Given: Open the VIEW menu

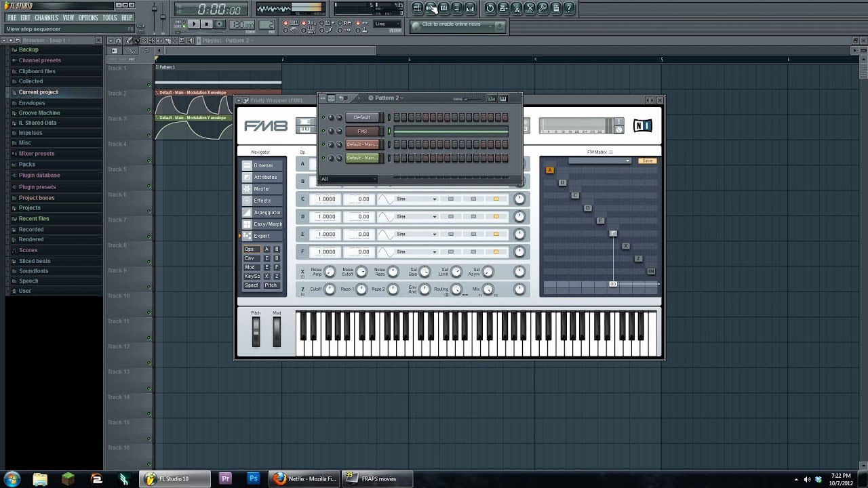Looking at the screenshot, I should [68, 18].
